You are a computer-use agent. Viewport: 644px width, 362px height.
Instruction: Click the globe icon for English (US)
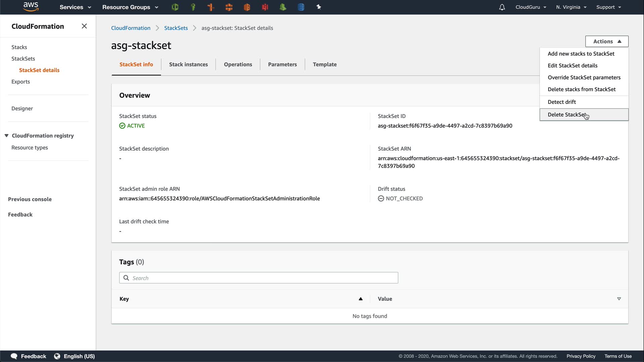[x=57, y=356]
